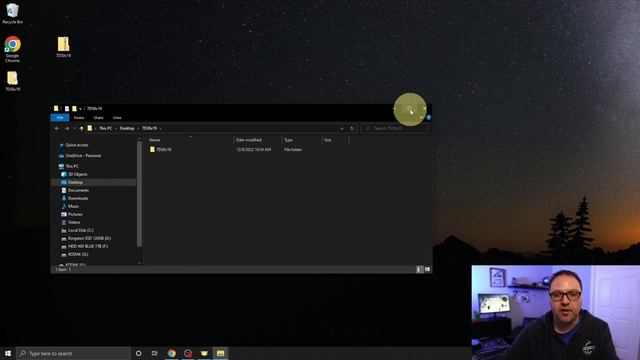The height and width of the screenshot is (360, 640).
Task: Open the address bar history dropdown
Action: (x=342, y=128)
